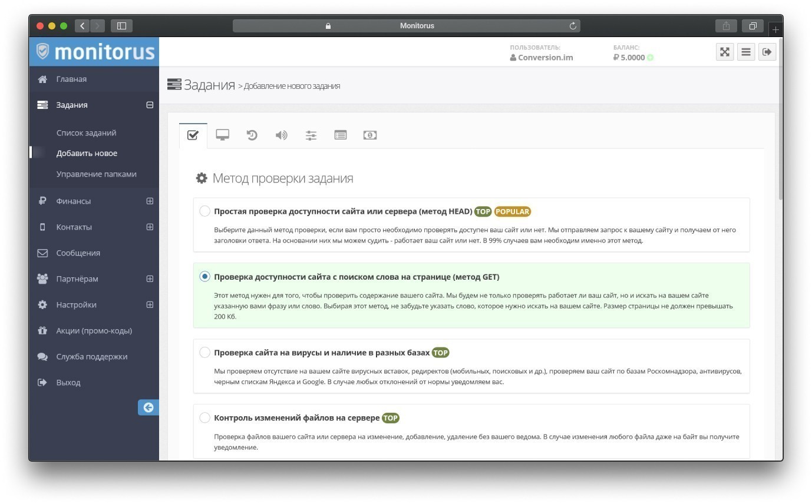
Task: Show all tabs with the Safari tabs button
Action: tap(752, 26)
